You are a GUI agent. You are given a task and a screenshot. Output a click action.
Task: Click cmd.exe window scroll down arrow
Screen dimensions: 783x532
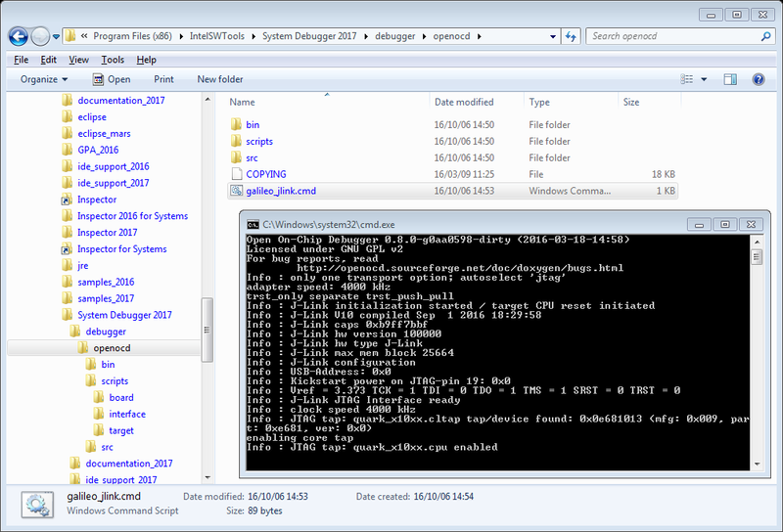tap(757, 465)
